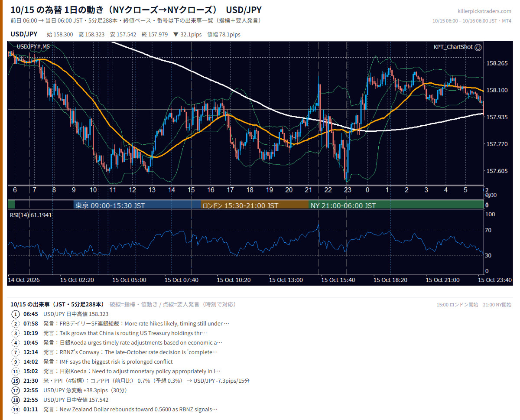Click circled marker 17 beside 急変動 row
Viewport: 520px width, 420px height.
[x=16, y=391]
